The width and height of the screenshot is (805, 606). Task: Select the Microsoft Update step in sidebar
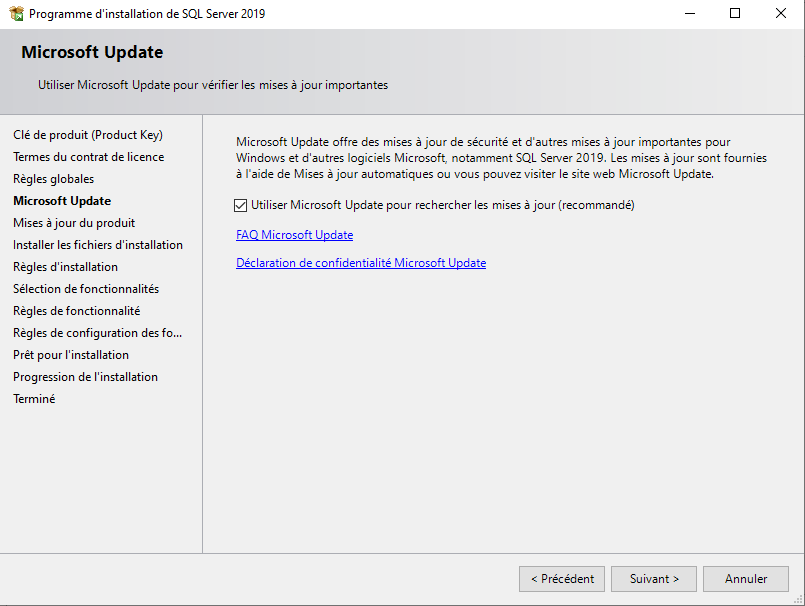click(x=62, y=201)
